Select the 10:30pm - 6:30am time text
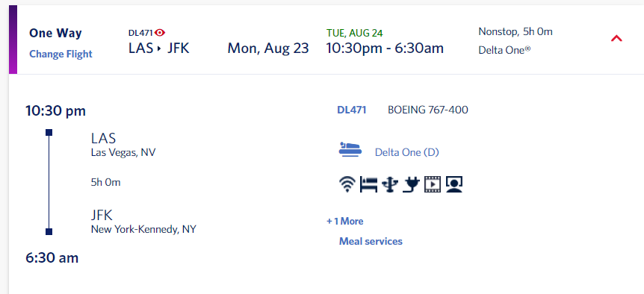 click(x=385, y=49)
